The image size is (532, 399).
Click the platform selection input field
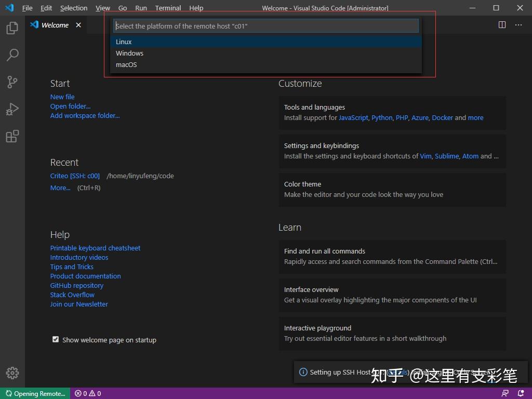point(265,25)
